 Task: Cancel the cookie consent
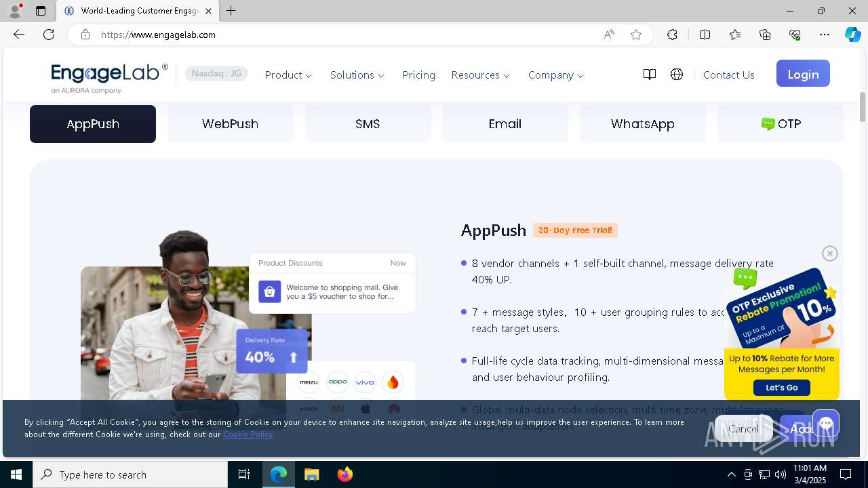[744, 428]
